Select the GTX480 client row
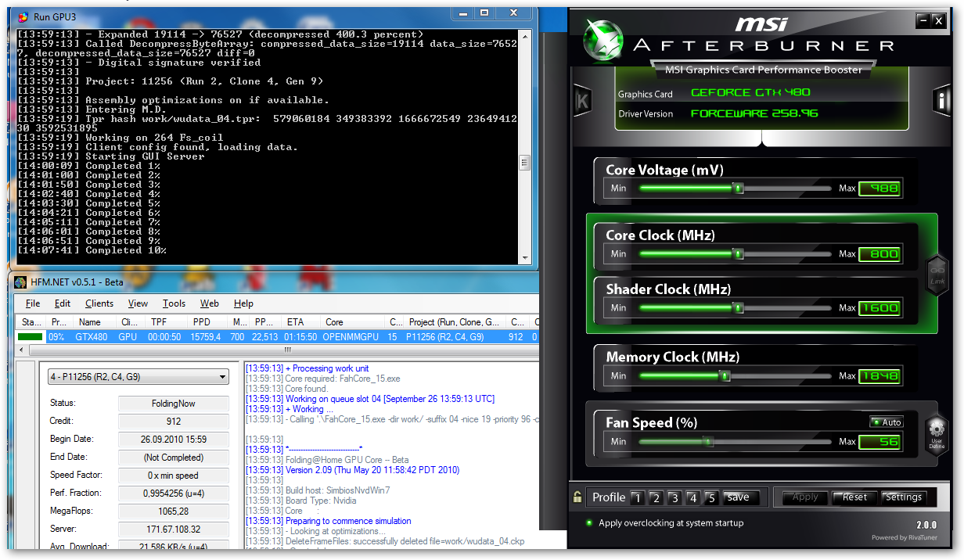The width and height of the screenshot is (964, 560). (276, 337)
